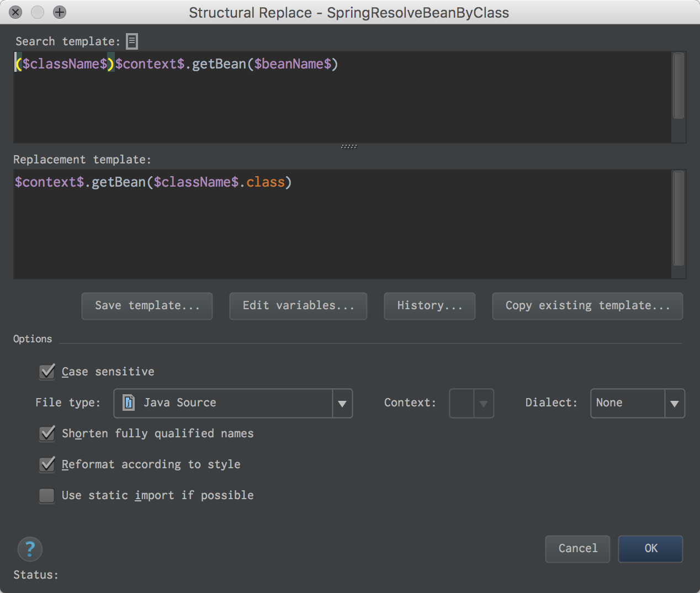Click the Save template button

(x=147, y=306)
